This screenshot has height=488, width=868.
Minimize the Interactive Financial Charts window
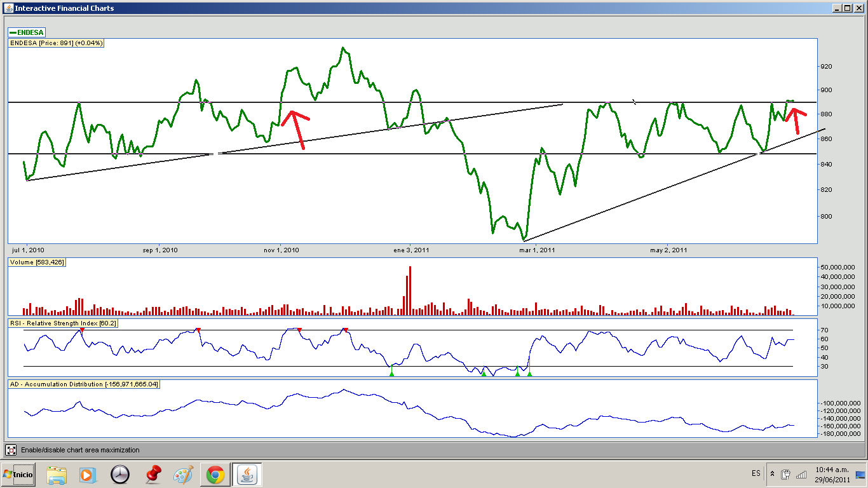click(837, 8)
